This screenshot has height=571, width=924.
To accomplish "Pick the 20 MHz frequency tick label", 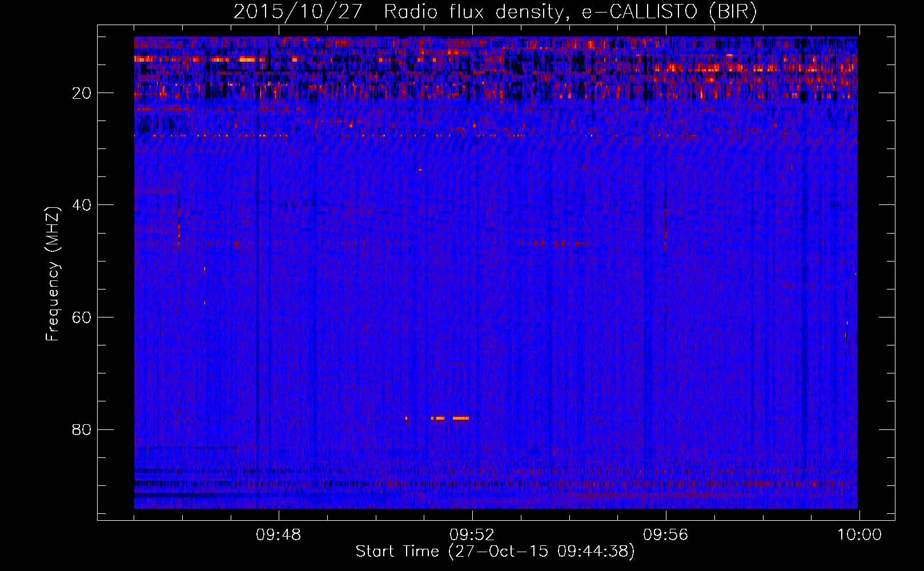I will pyautogui.click(x=82, y=93).
